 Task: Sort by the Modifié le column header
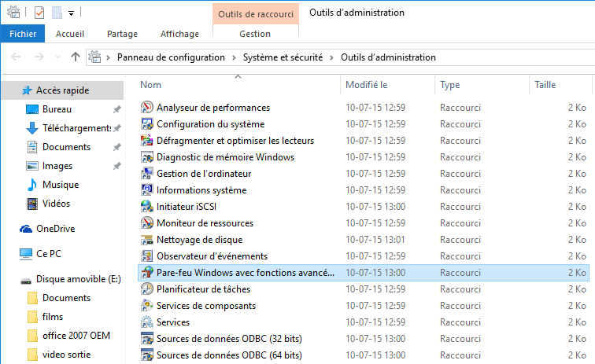coord(387,85)
